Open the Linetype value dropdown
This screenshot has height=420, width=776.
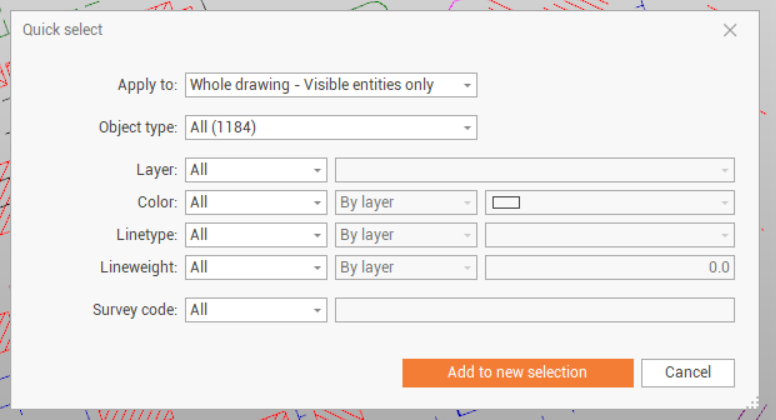point(609,235)
